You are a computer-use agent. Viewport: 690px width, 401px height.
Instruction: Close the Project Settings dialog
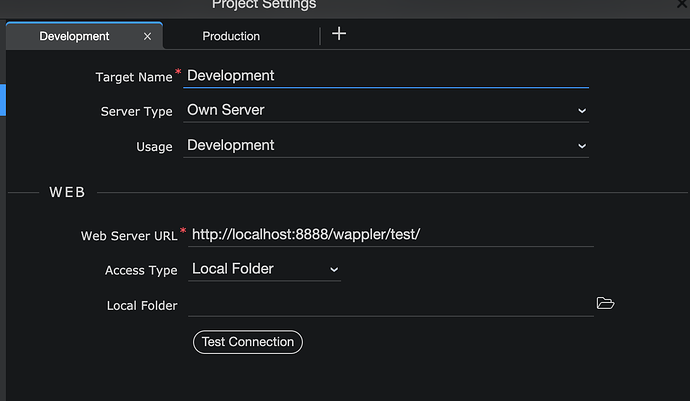[x=683, y=4]
